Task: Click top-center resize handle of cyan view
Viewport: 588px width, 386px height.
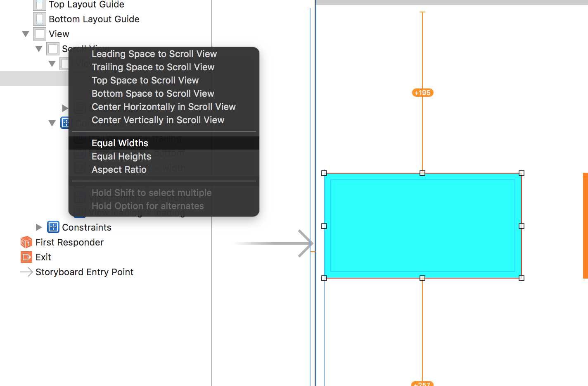Action: pos(422,173)
